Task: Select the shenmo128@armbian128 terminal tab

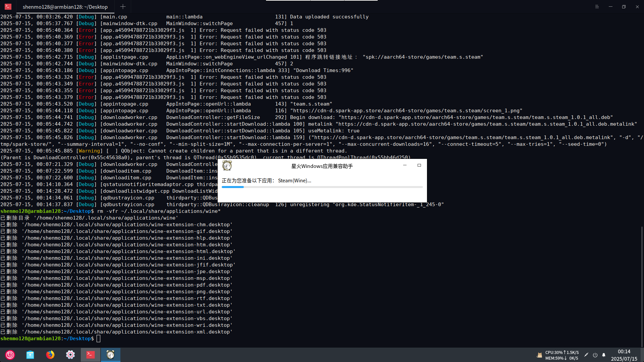Action: pos(65,7)
